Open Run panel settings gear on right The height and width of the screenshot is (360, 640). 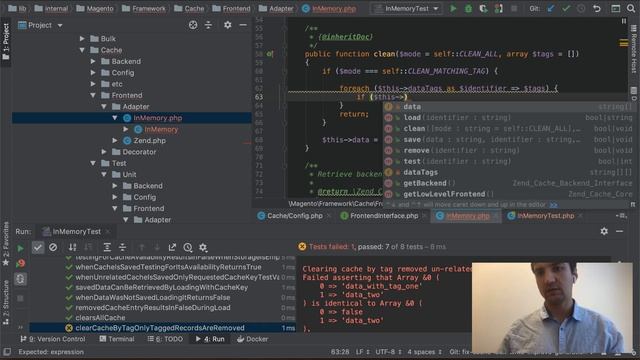pos(604,231)
